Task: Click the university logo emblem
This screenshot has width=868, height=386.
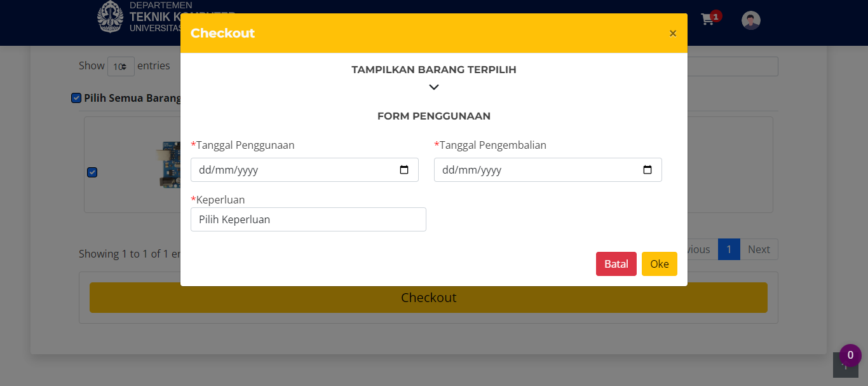Action: pos(111,17)
